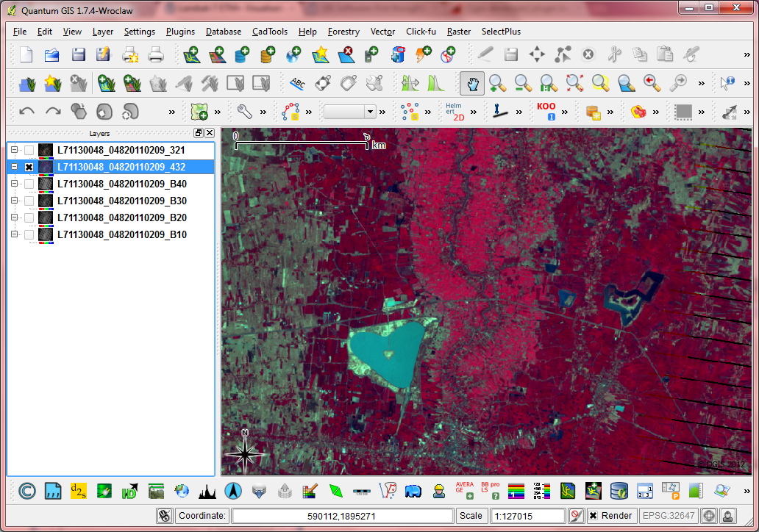Toggle the Render checkbox in status bar
Image resolution: width=759 pixels, height=532 pixels.
[x=594, y=516]
